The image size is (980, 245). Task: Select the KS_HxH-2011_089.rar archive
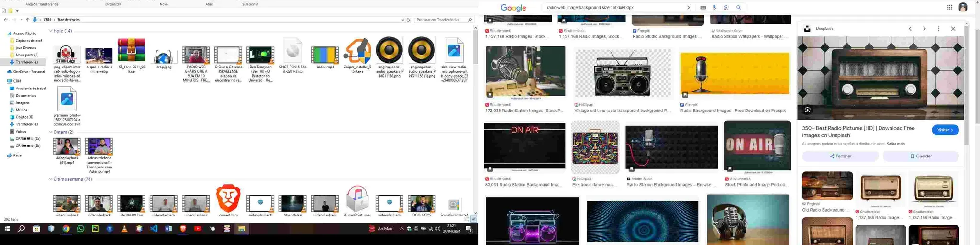(x=132, y=56)
